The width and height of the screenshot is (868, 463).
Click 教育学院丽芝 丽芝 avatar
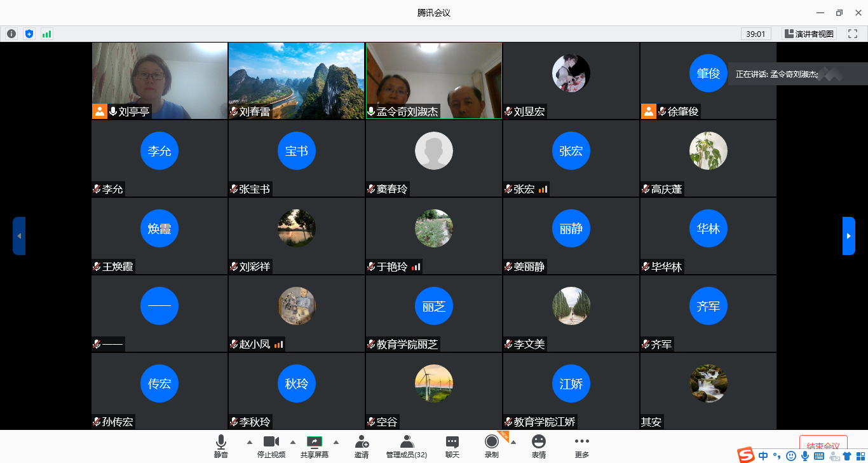coord(434,306)
